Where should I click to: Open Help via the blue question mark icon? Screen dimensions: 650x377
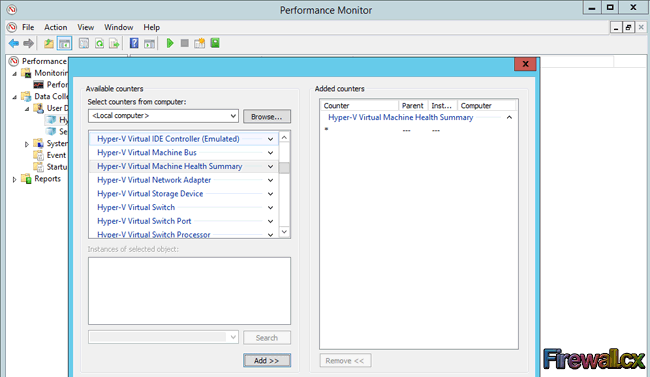click(x=134, y=43)
